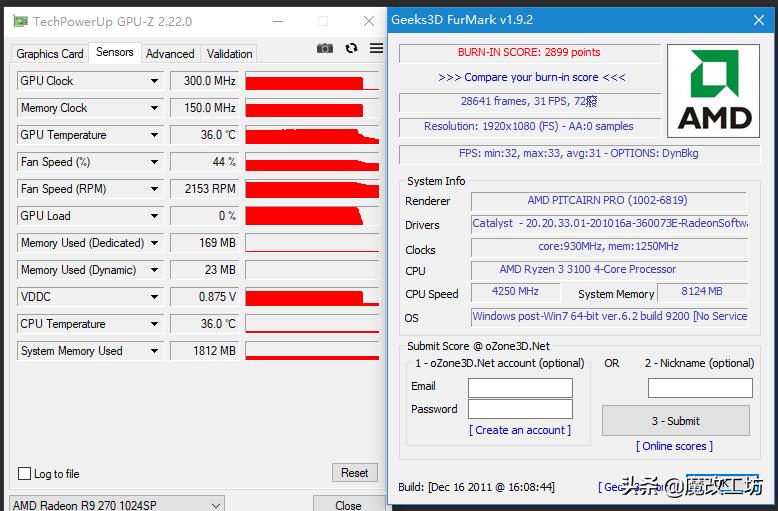Click the FPS: min:32, max:33 statistics line
The height and width of the screenshot is (511, 778).
click(x=579, y=153)
